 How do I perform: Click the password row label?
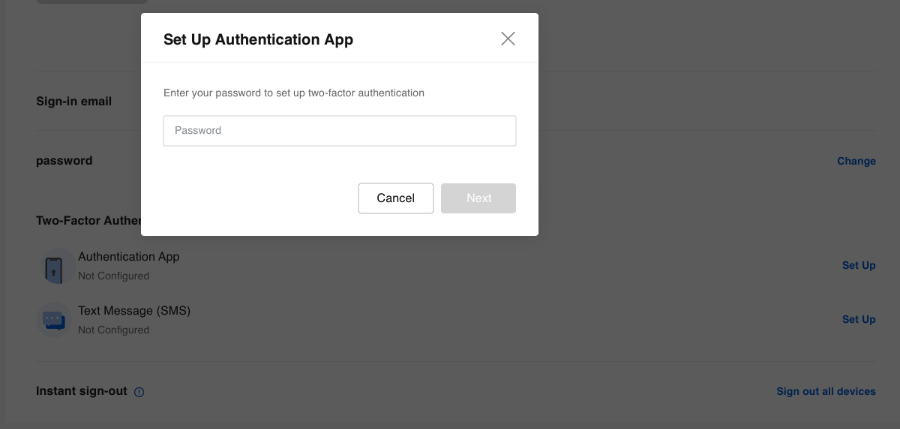click(x=64, y=160)
